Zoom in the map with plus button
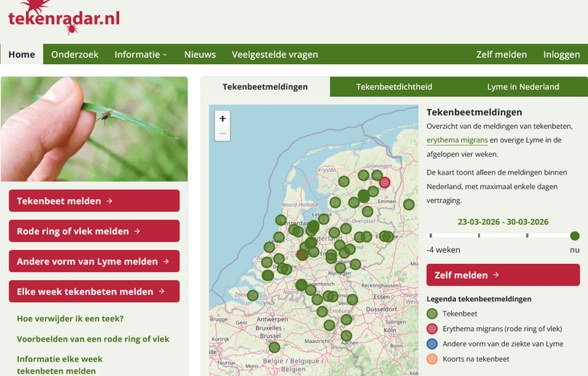The height and width of the screenshot is (376, 588). coord(222,119)
